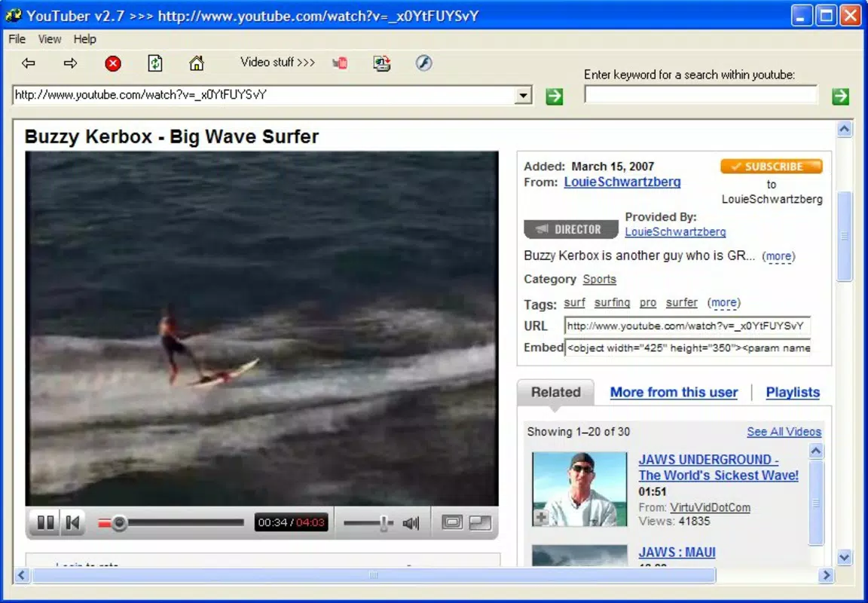The height and width of the screenshot is (603, 868).
Task: Add JAWS UNDERGROUND video with plus icon
Action: click(541, 518)
